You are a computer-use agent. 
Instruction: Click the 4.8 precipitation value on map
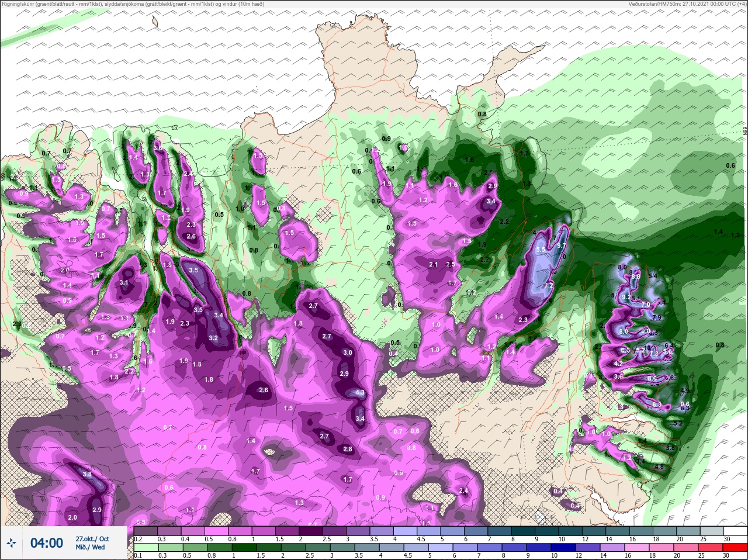click(x=660, y=467)
